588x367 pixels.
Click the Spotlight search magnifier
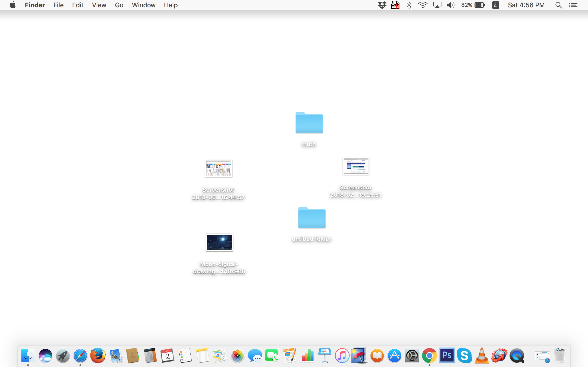558,5
